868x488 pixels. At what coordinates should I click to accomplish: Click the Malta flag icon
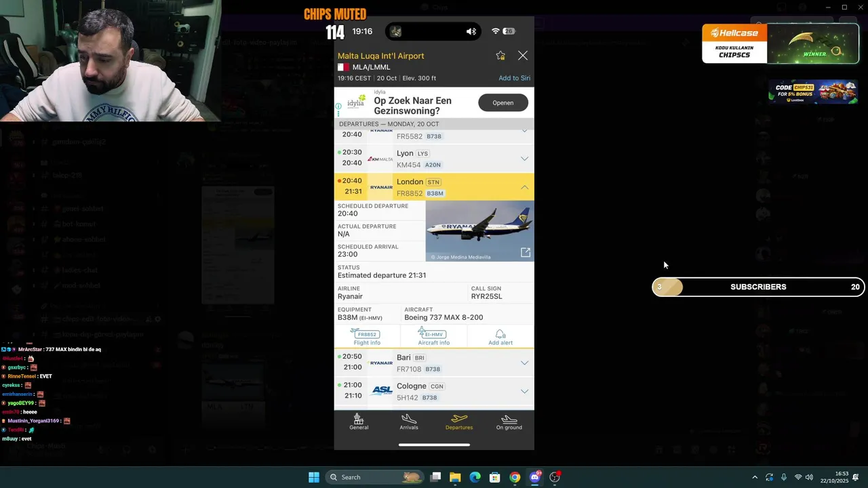[344, 67]
